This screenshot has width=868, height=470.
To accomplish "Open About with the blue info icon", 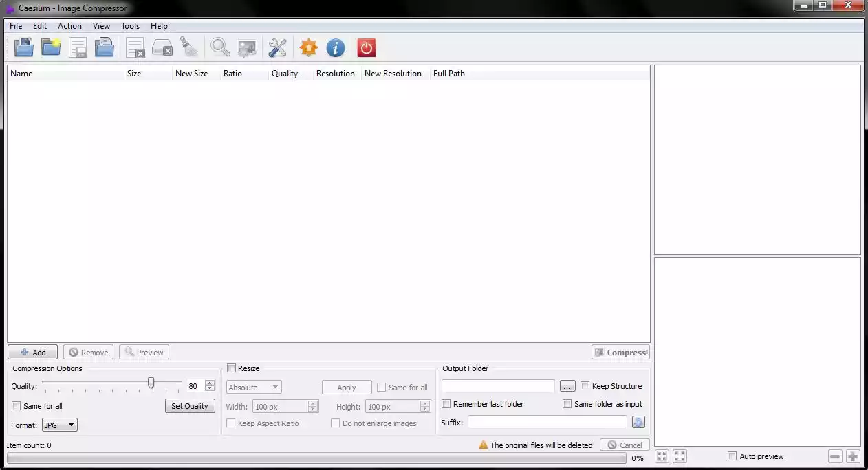I will point(336,47).
